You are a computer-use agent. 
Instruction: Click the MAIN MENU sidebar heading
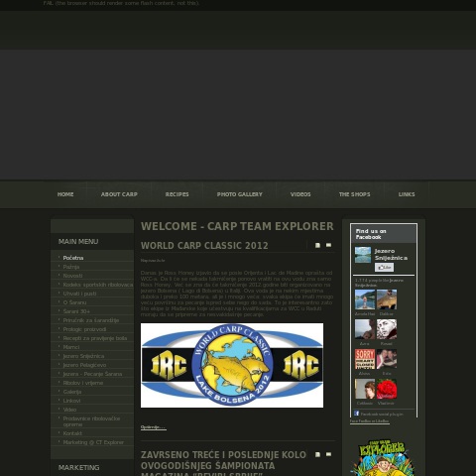pos(78,242)
